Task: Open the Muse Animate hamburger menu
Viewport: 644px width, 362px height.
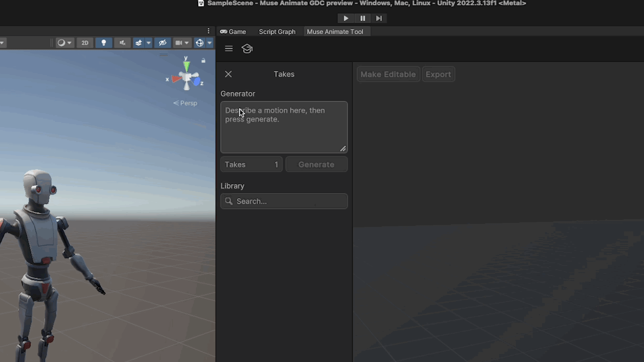Action: 228,49
